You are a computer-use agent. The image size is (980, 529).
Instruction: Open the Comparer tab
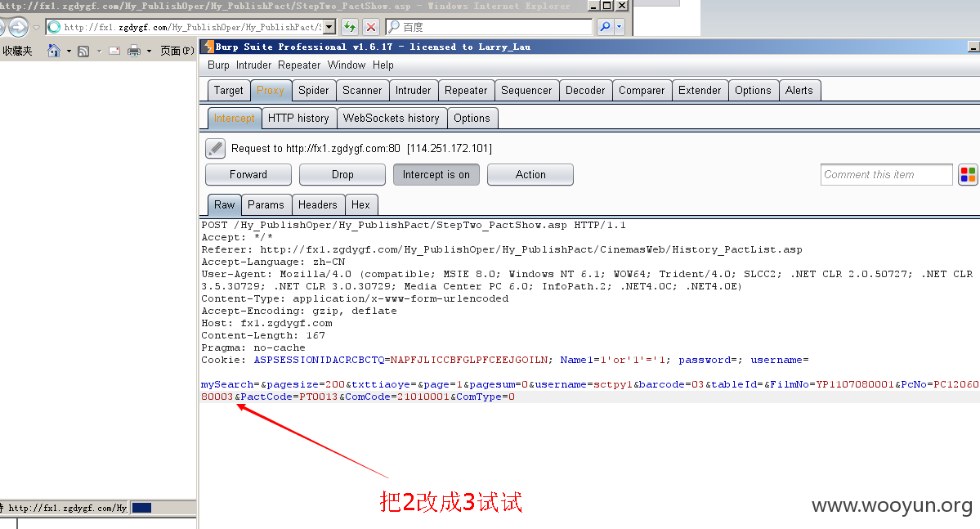click(x=642, y=91)
